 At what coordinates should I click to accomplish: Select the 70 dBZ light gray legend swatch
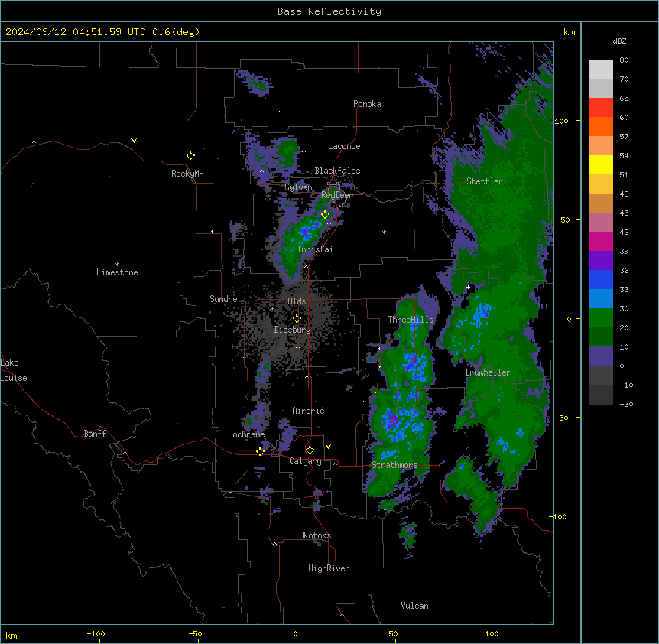601,70
